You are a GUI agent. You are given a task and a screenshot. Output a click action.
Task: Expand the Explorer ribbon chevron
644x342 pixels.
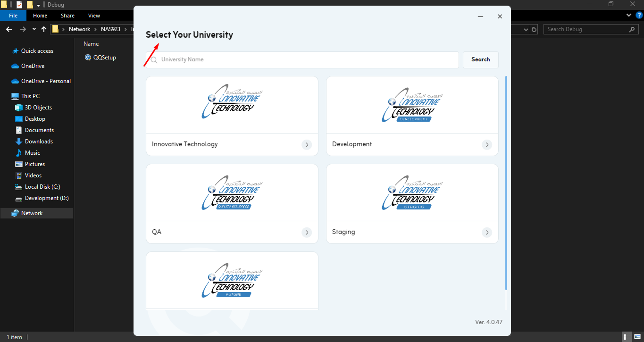629,16
